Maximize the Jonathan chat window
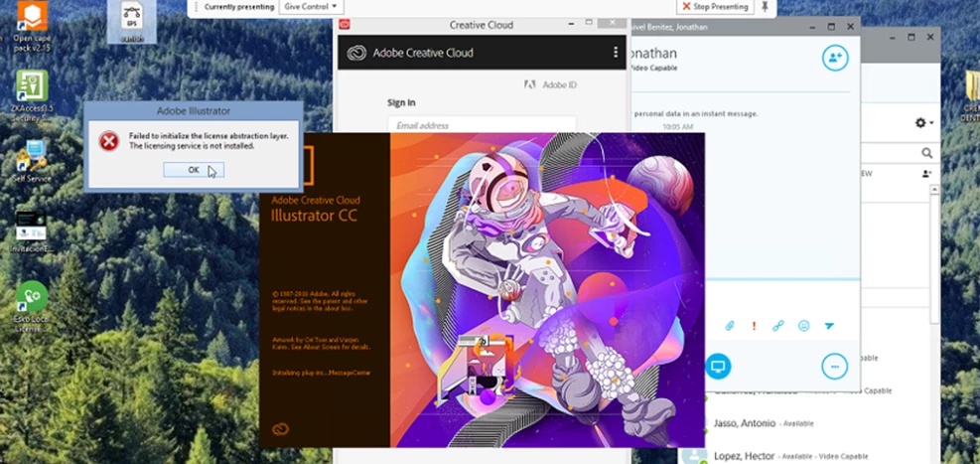 tap(831, 27)
